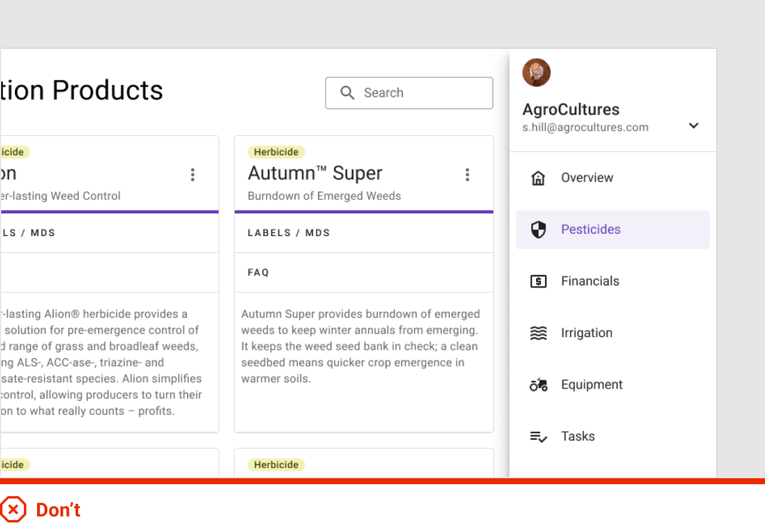Click the s.hill@agrocultures.com email address

pyautogui.click(x=585, y=127)
